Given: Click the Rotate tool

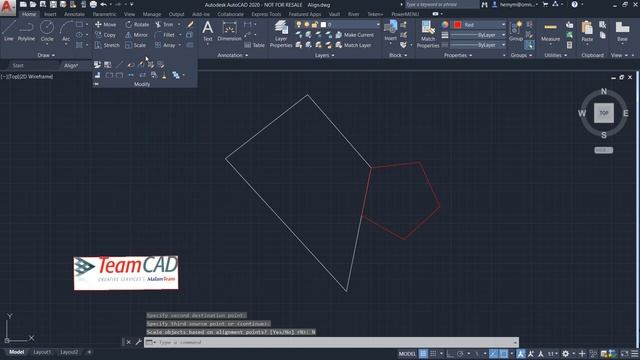Looking at the screenshot, I should pyautogui.click(x=137, y=24).
